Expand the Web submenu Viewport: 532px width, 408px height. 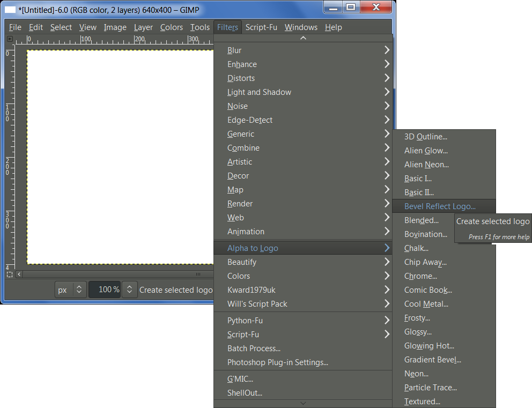coord(303,217)
